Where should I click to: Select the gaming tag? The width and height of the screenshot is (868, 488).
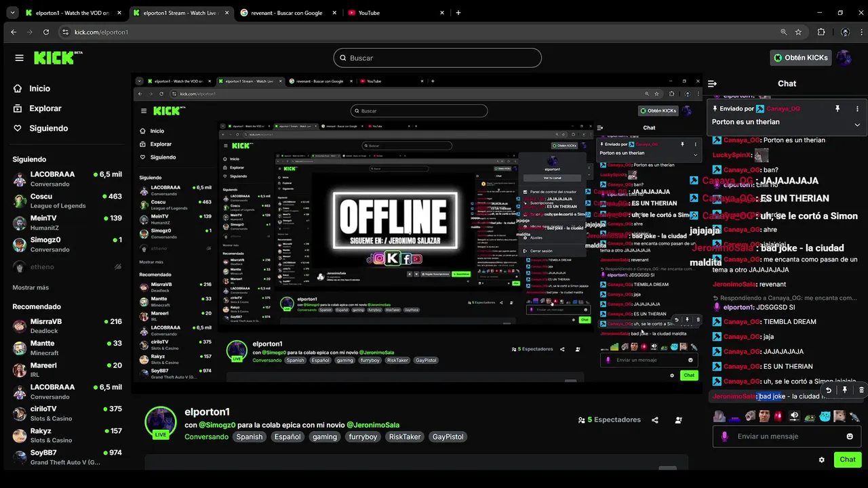(x=325, y=437)
